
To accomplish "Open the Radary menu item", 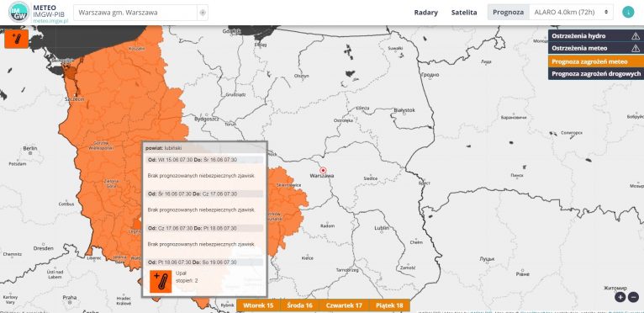I will pos(426,13).
